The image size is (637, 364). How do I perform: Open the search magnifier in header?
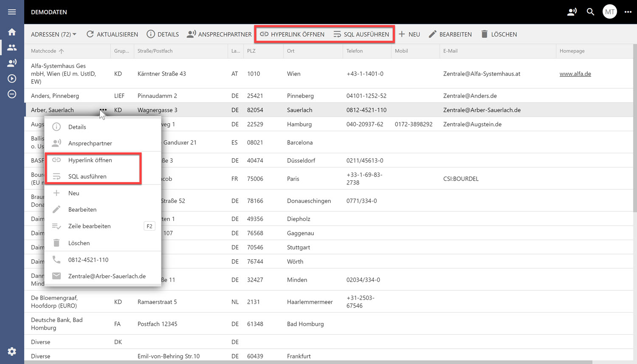tap(590, 12)
